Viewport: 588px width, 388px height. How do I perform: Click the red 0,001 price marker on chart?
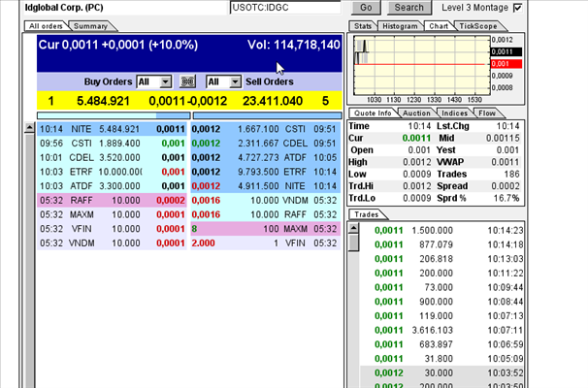click(506, 64)
